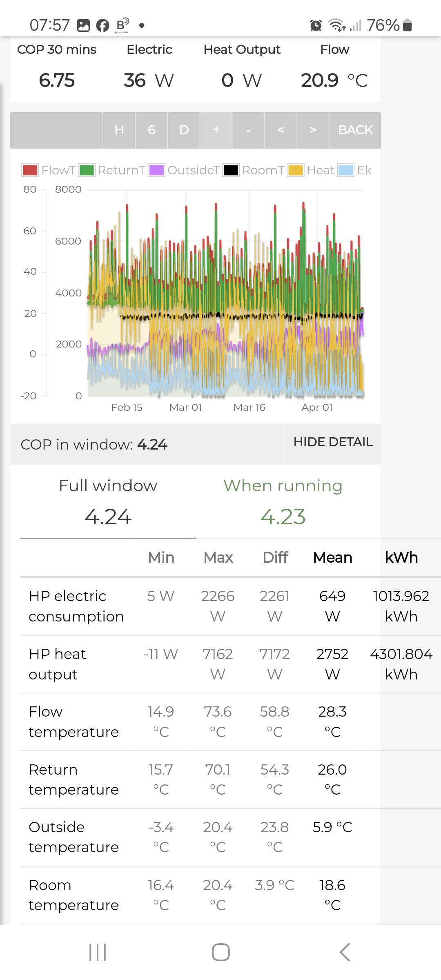Pan graph left with < button
Viewport: 441px width, 980px height.
tap(281, 130)
